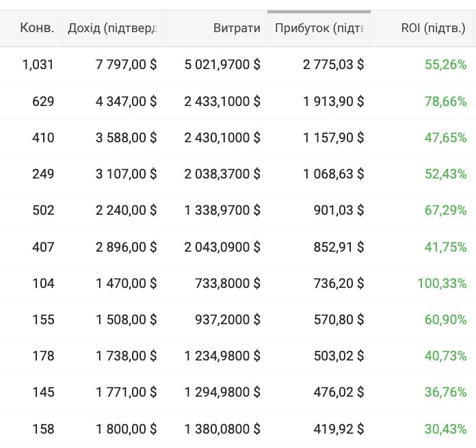Screen dimensions: 476x448
Task: Click profit cell 419,92 $
Action: 339,429
